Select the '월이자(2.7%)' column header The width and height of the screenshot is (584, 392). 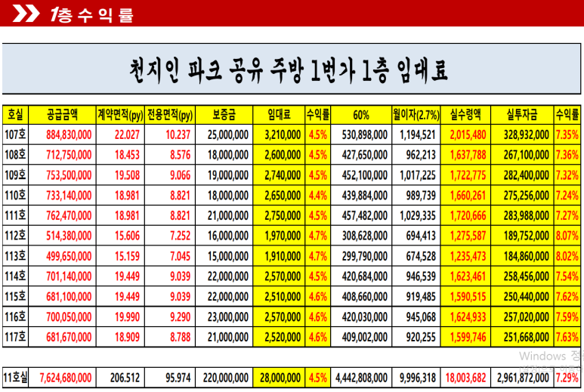click(416, 115)
